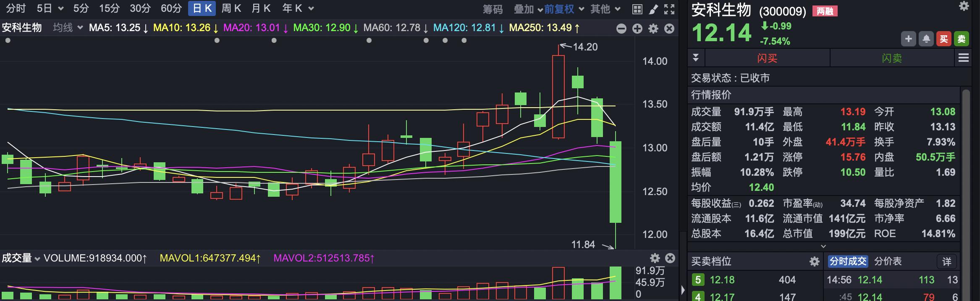Toggle the 筹码 chip distribution view
Image resolution: width=980 pixels, height=301 pixels.
pos(493,9)
